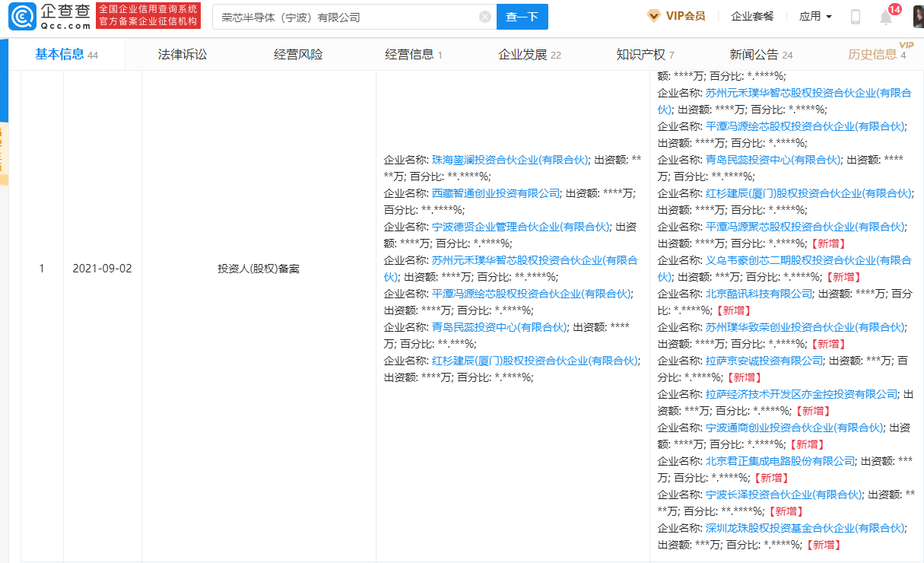Viewport: 924px width, 563px height.
Task: Click the official filing agency red banner
Action: 149,16
